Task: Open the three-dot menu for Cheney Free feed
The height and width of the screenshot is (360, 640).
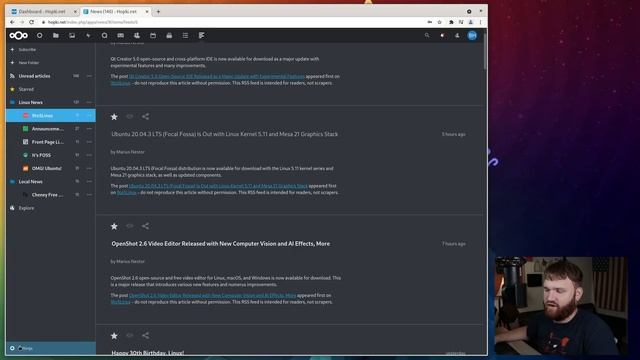Action: pos(89,195)
